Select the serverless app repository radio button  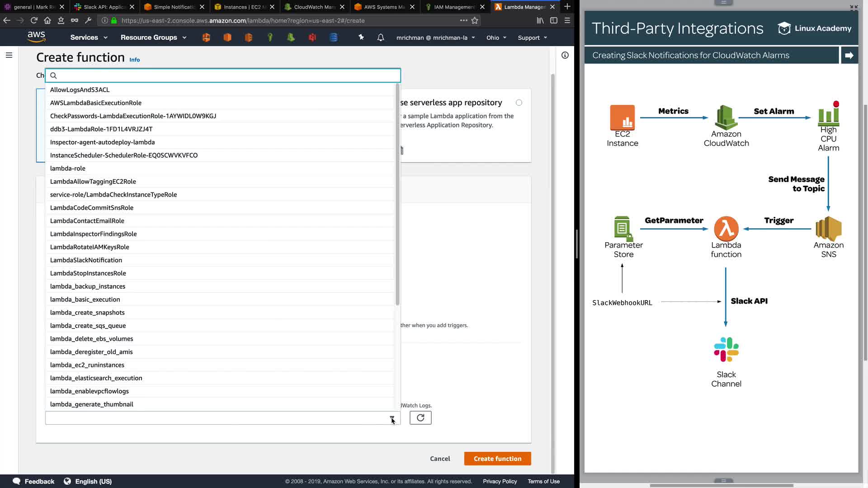click(x=519, y=103)
